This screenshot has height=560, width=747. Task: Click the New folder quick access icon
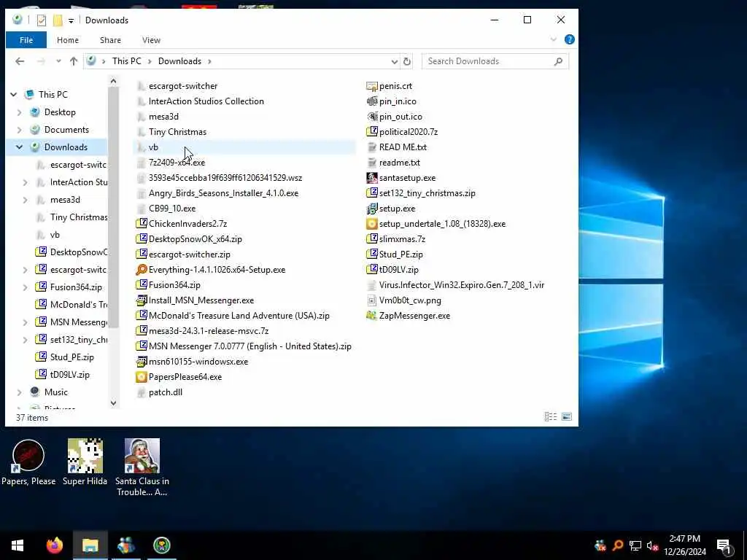click(58, 20)
